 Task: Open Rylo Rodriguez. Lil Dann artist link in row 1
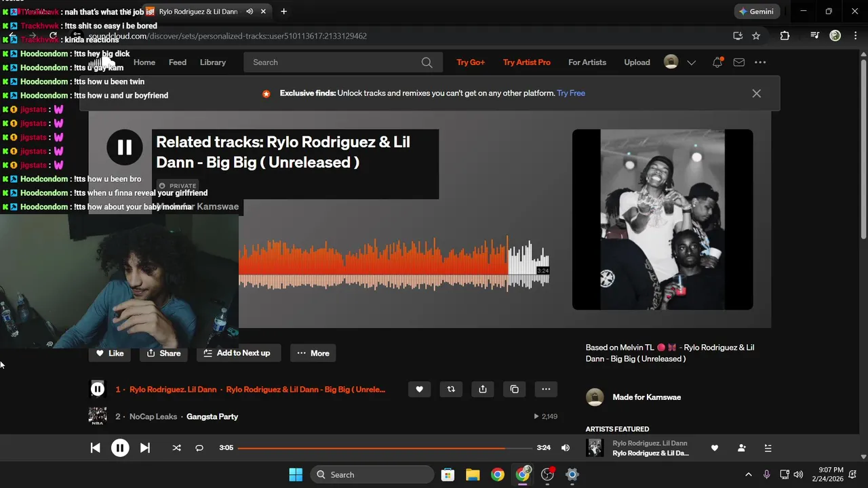173,389
